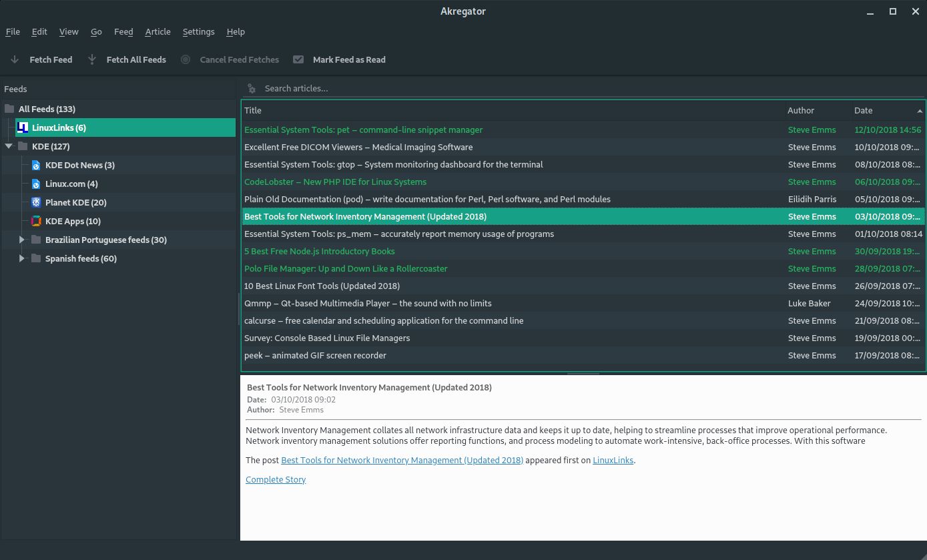Click the Fetch All Feeds arrow icon
This screenshot has height=560, width=927.
click(91, 59)
